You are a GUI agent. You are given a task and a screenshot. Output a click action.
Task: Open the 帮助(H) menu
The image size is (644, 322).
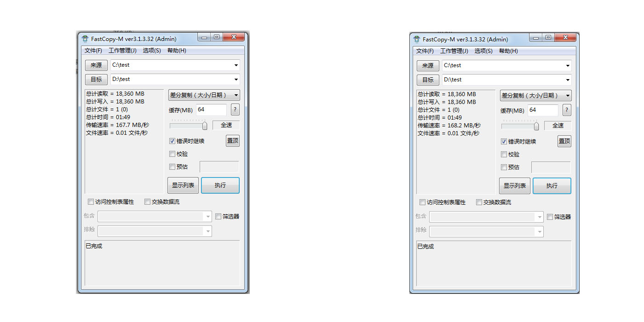pos(176,51)
